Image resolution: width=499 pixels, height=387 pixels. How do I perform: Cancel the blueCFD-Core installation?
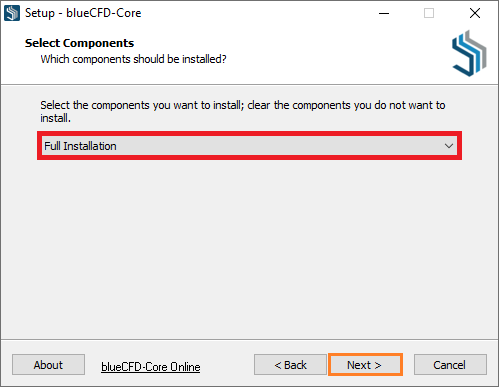click(450, 365)
